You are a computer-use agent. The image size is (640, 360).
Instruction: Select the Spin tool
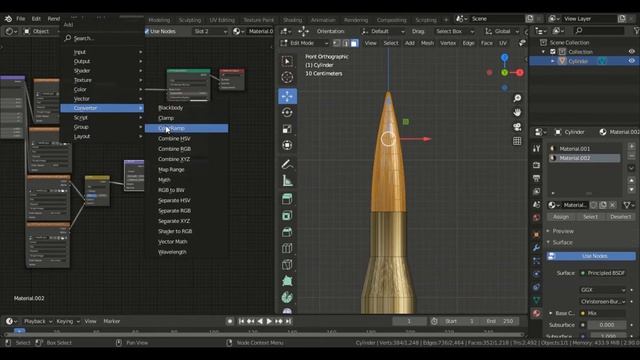pyautogui.click(x=287, y=297)
